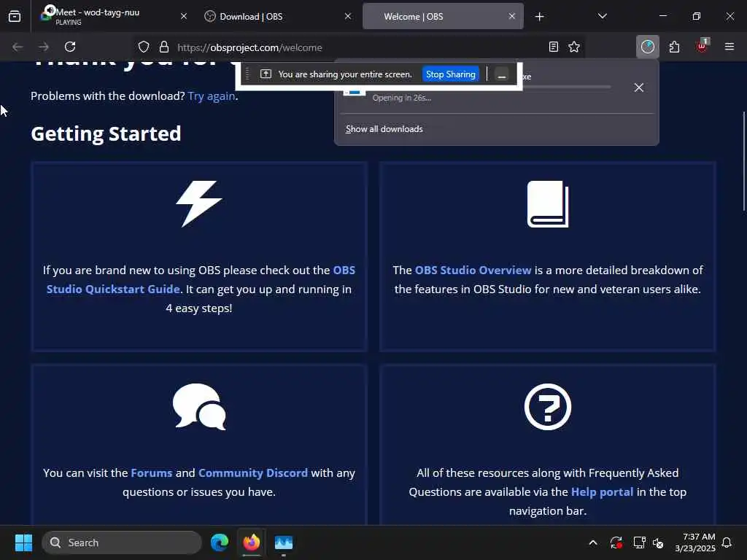
Task: Click the obsproject.com/welcome address bar
Action: 360,47
